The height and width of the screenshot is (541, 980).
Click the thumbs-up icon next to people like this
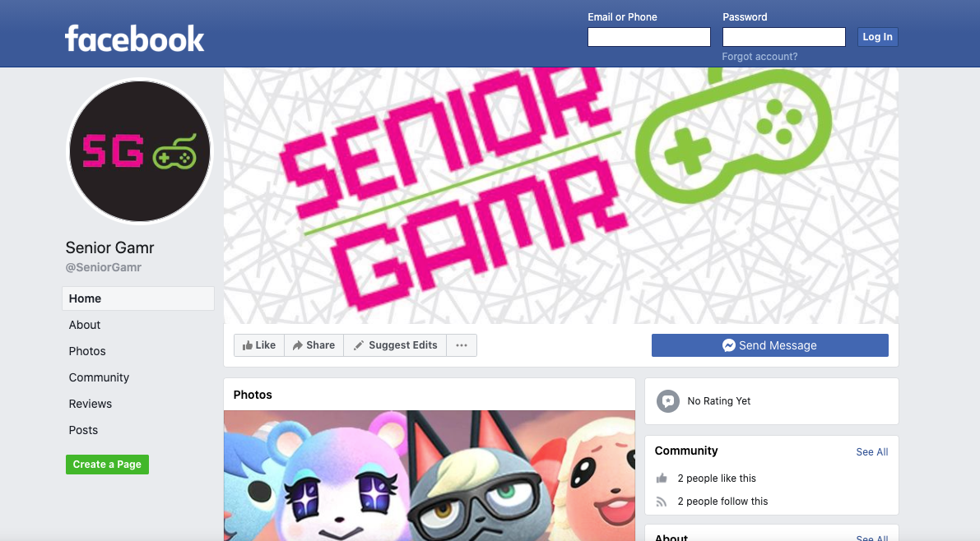662,479
